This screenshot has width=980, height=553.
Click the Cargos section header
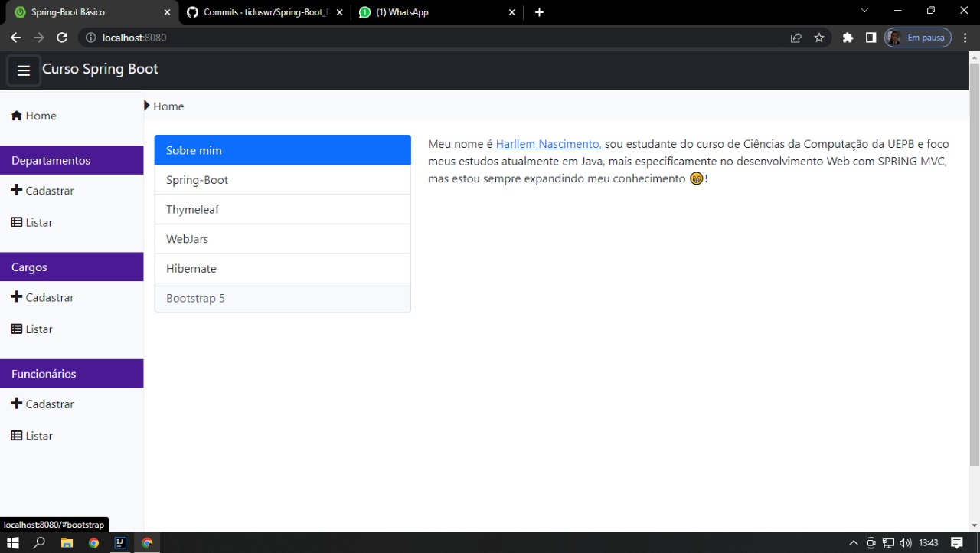(x=72, y=267)
